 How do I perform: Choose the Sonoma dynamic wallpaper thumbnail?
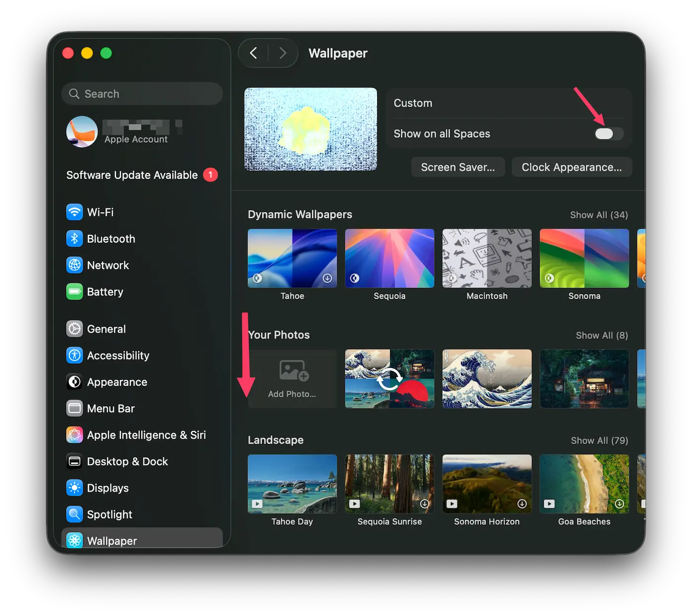[x=584, y=258]
